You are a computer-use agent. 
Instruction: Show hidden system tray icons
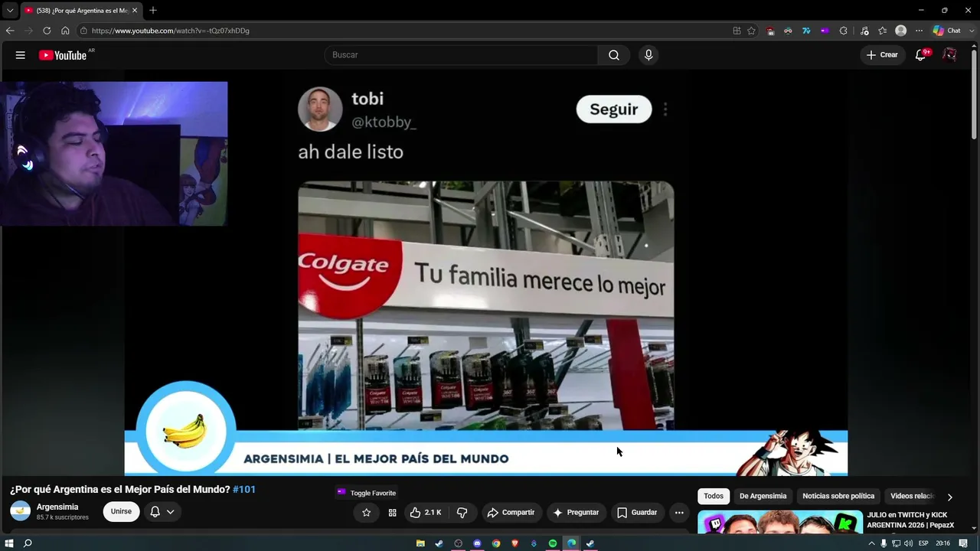tap(871, 543)
